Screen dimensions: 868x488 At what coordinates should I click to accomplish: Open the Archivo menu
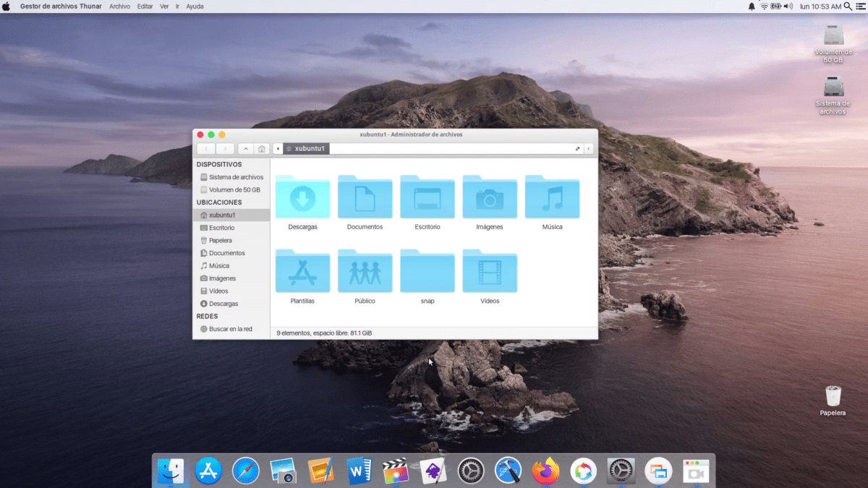pos(119,6)
